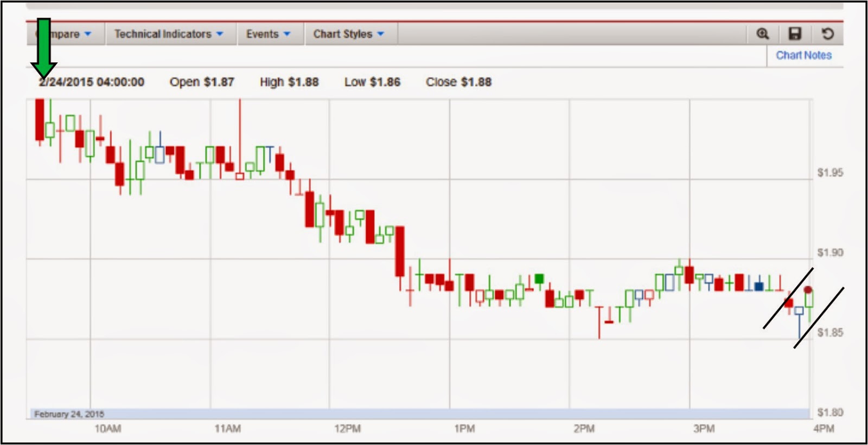Click the solid green candlestick before 2PM
Viewport: 868px width, 445px height.
[x=539, y=279]
